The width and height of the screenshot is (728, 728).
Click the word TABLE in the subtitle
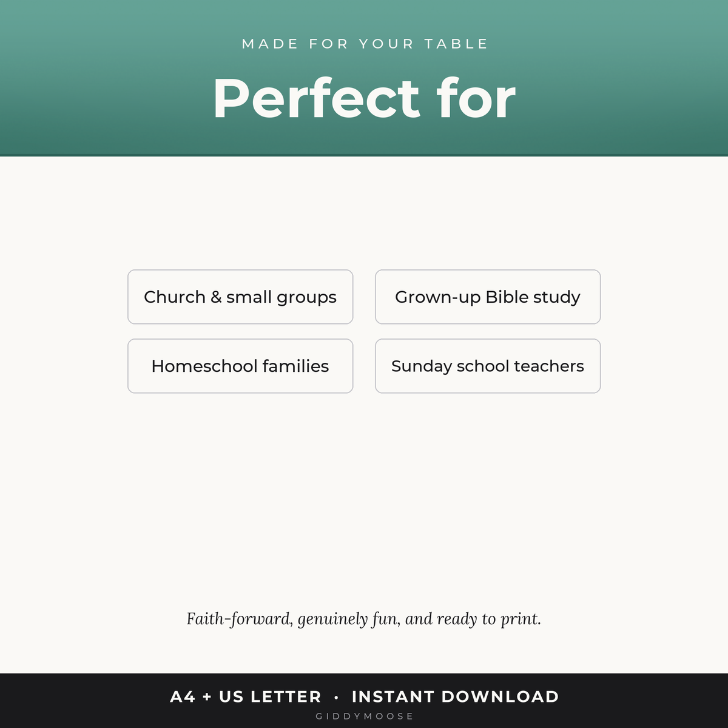point(456,44)
